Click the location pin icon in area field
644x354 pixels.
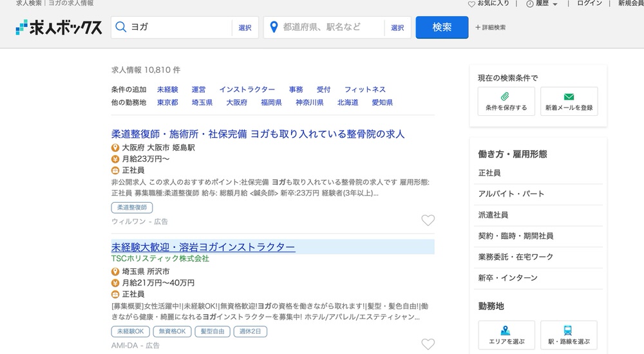coord(273,27)
